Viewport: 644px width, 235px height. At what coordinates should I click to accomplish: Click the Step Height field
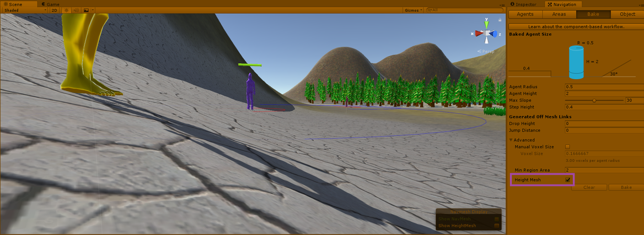(x=603, y=107)
